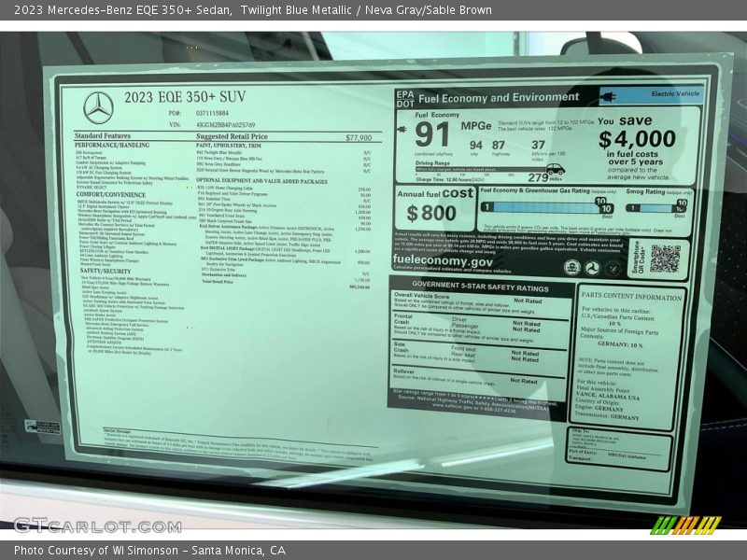Screen dimensions: 747x560
Task: Click the Side Crash rating row
Action: (478, 355)
